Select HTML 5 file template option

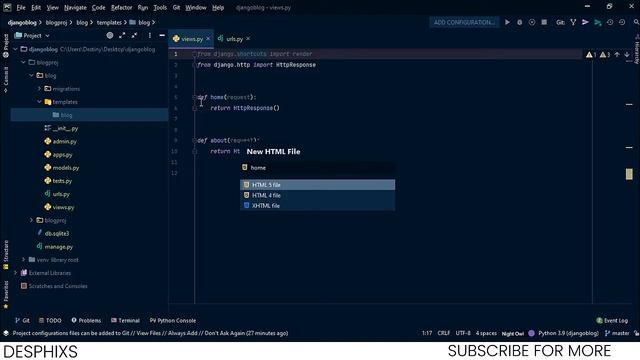coord(318,185)
